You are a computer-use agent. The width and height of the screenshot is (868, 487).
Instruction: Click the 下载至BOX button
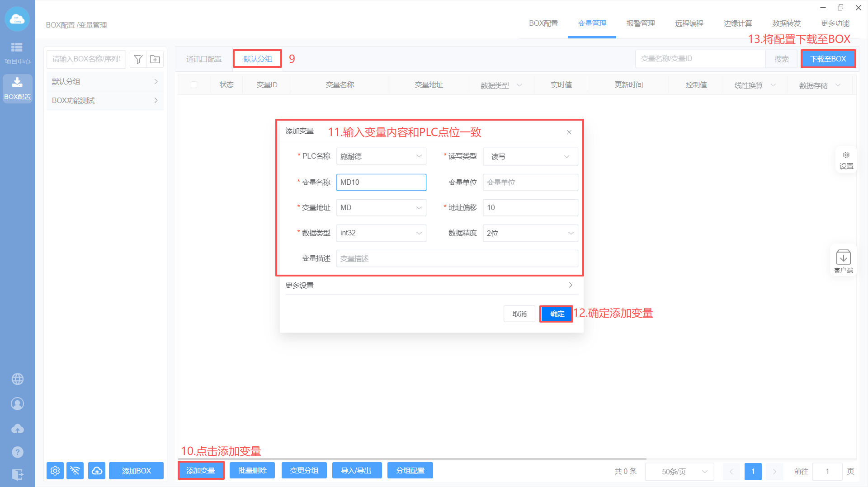tap(828, 59)
